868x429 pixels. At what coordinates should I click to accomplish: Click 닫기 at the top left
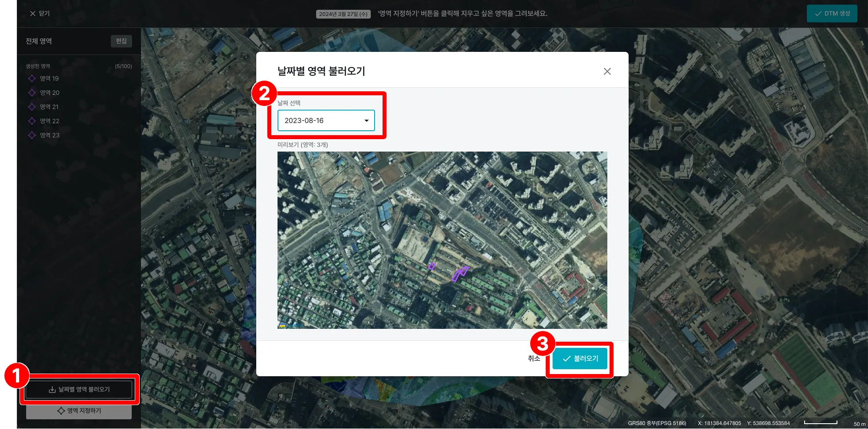(39, 13)
